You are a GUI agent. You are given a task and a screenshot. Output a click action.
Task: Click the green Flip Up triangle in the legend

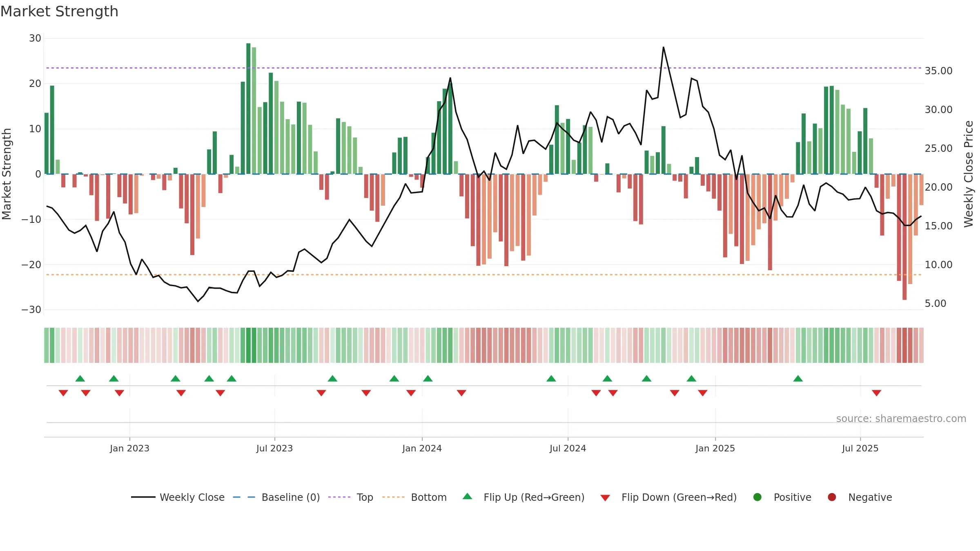tap(468, 496)
